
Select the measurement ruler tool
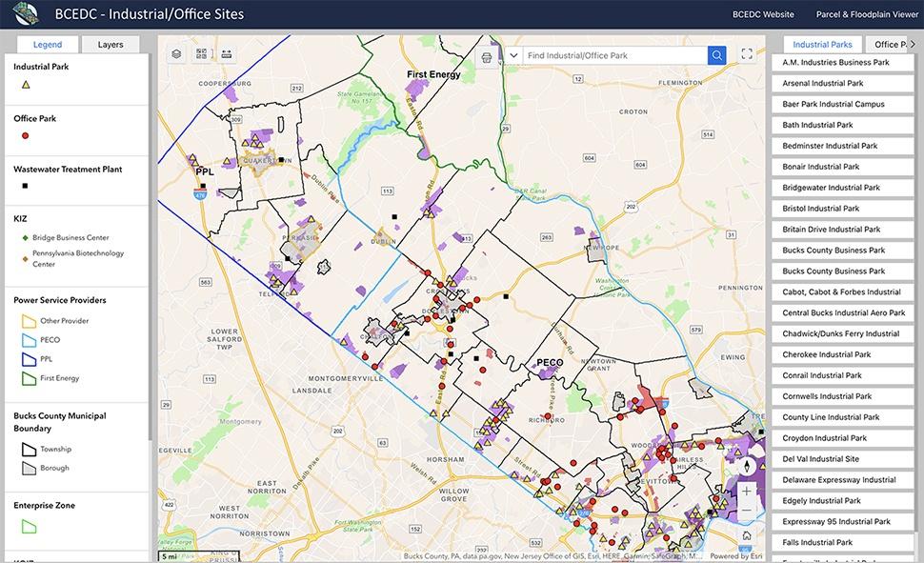tap(226, 55)
